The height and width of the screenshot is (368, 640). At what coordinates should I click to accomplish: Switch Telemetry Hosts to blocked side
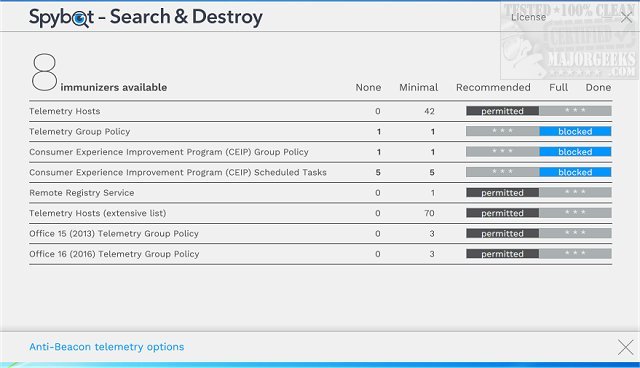(x=575, y=111)
